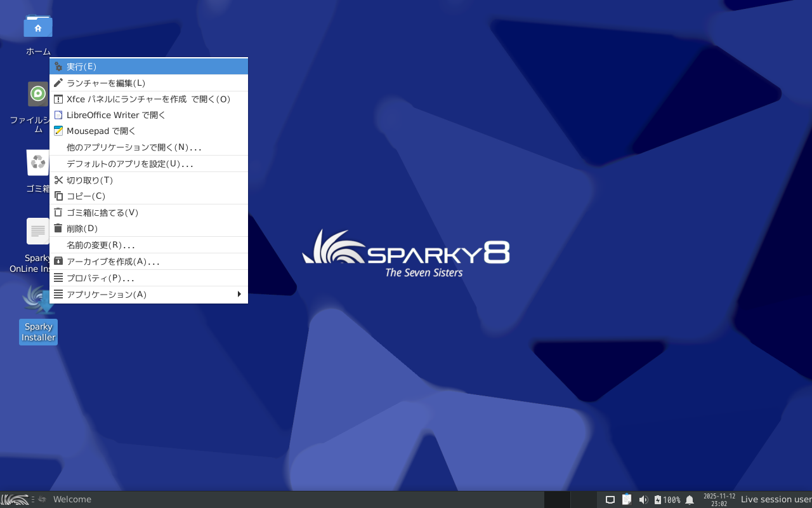Click the display settings tray icon
The image size is (812, 508).
pos(610,500)
